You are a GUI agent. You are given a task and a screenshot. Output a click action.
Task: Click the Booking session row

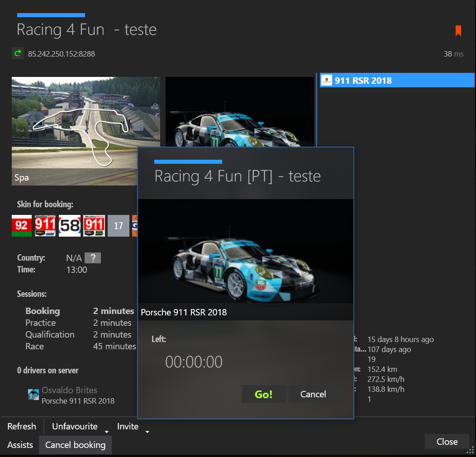(x=80, y=311)
